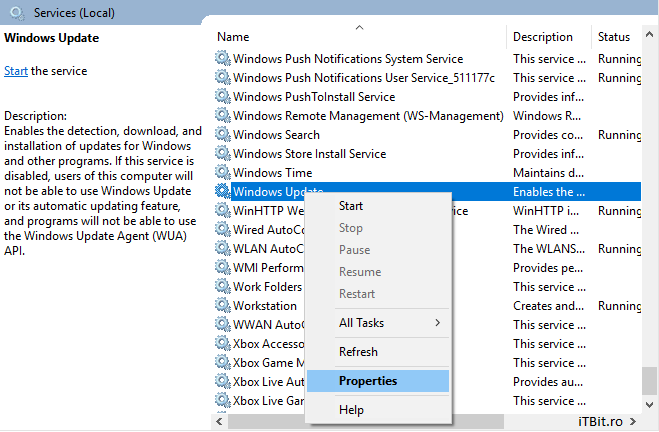Open Properties from the context menu
659x432 pixels.
(x=368, y=381)
